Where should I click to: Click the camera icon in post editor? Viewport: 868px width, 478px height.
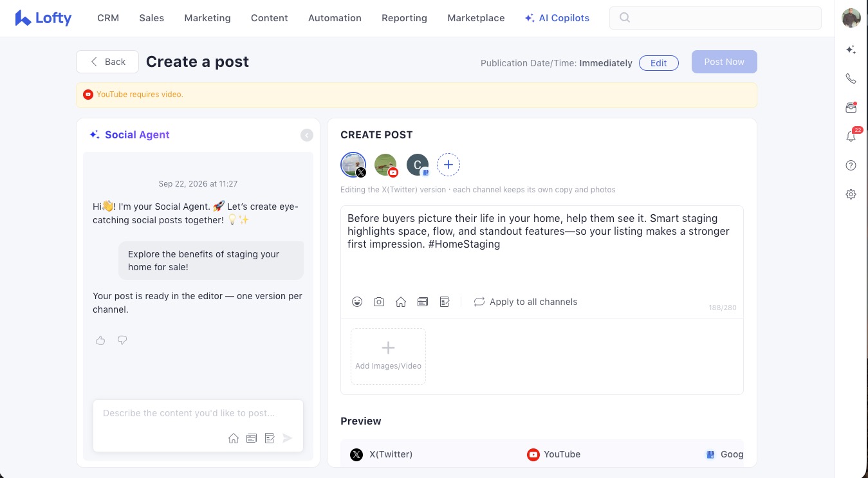coord(379,302)
